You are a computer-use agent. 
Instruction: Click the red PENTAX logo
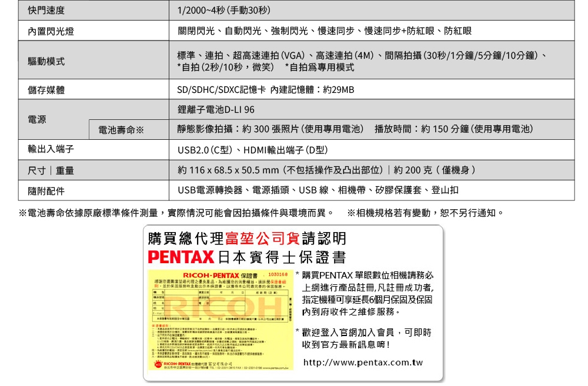181,257
